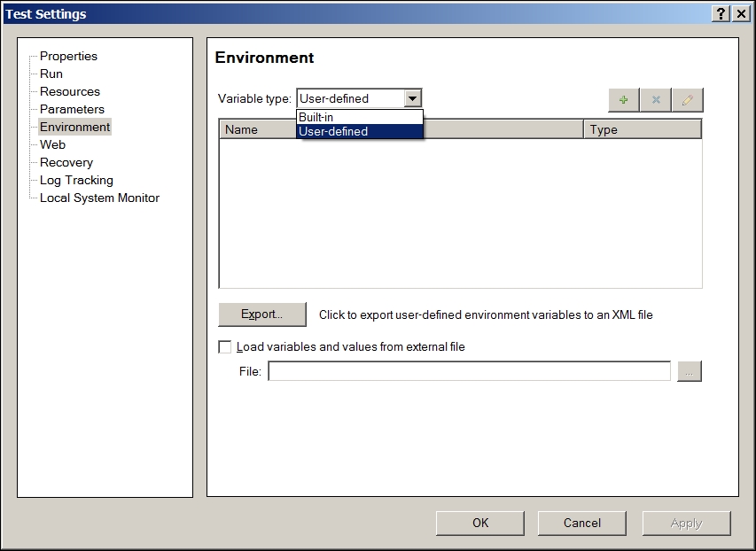Open the Properties settings node
This screenshot has height=551, width=756.
click(68, 56)
